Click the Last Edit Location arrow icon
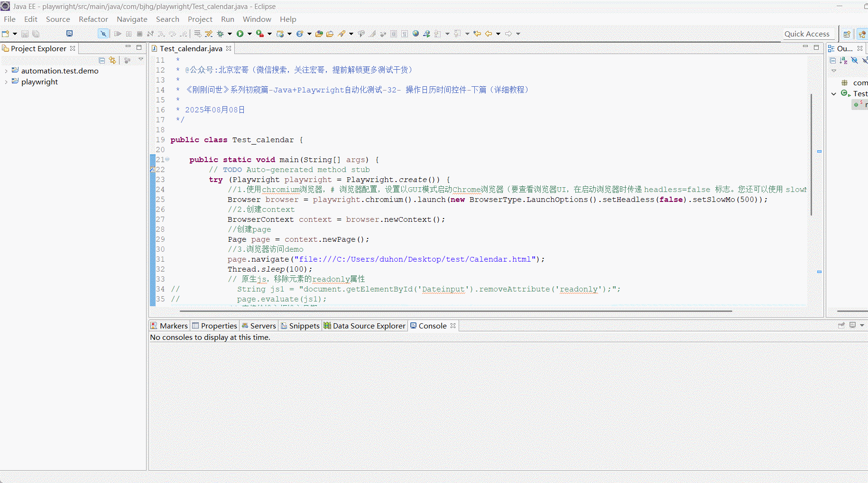 [477, 34]
